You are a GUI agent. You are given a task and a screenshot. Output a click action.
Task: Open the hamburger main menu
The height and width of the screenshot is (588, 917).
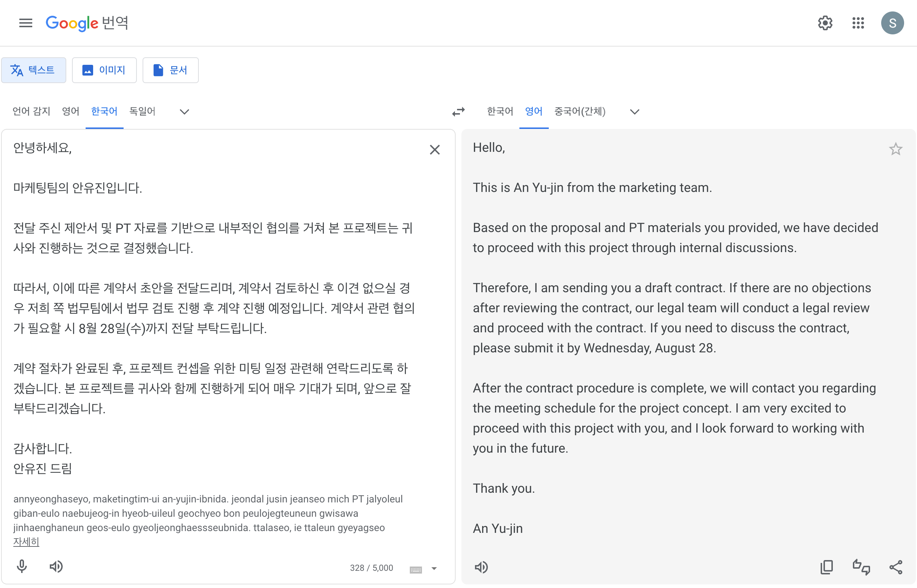25,23
